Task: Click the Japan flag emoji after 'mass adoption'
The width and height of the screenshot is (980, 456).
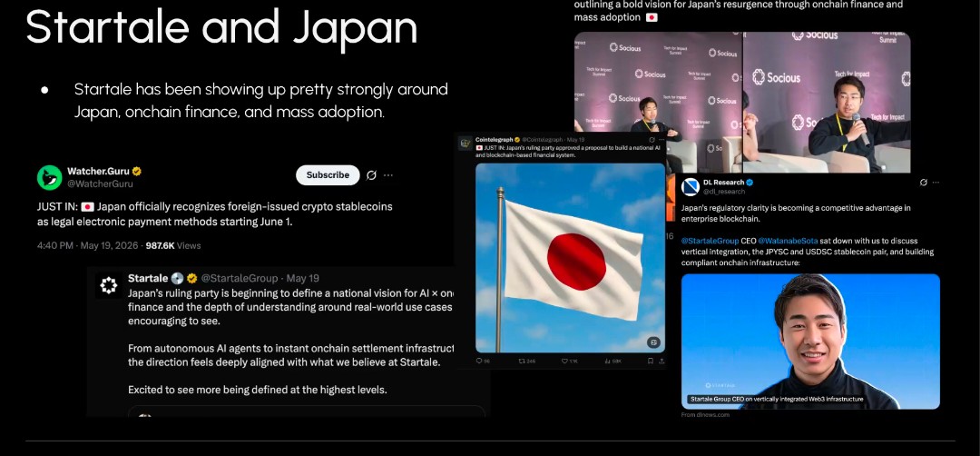Action: pos(652,17)
